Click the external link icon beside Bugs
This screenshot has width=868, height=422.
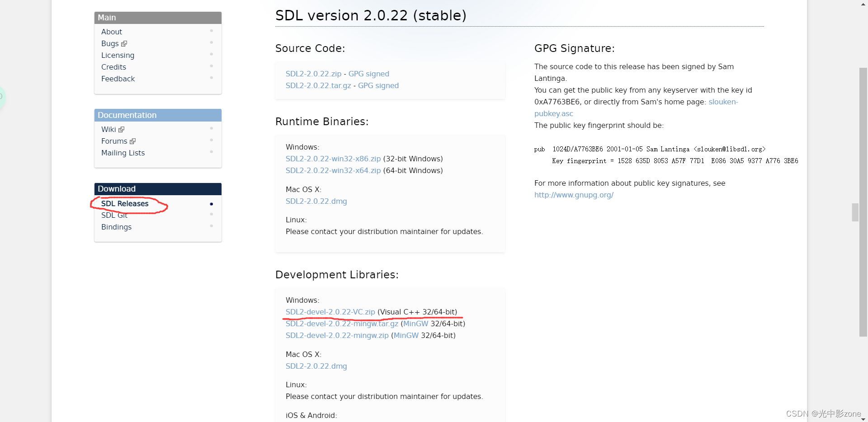click(x=124, y=44)
